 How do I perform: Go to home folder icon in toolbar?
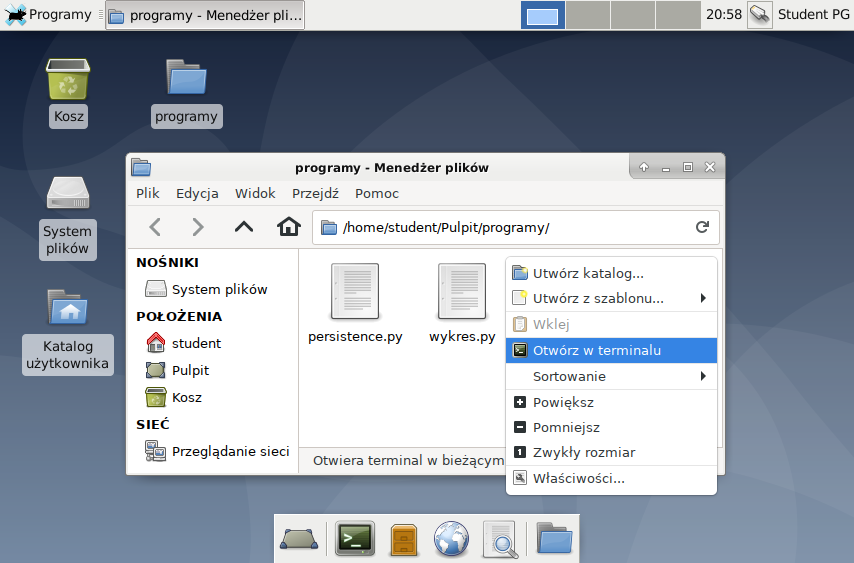coord(289,227)
